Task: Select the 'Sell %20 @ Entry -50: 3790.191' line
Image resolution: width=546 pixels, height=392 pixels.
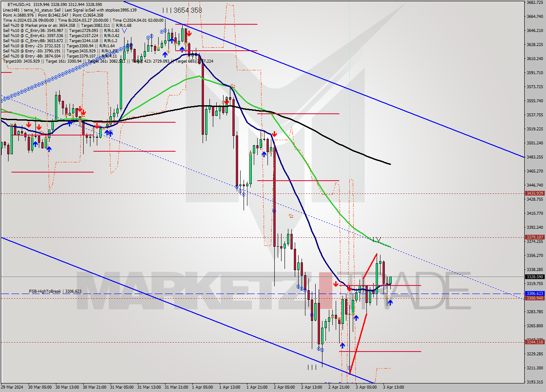Action: tap(61, 51)
